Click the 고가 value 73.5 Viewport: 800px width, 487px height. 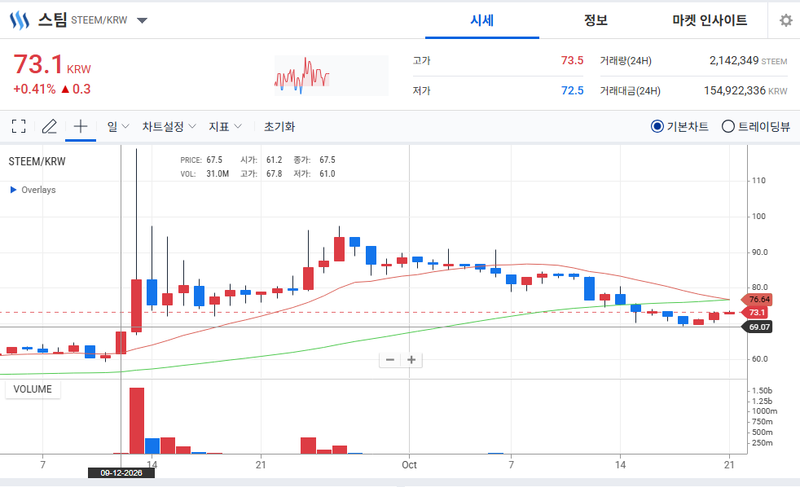pos(572,60)
